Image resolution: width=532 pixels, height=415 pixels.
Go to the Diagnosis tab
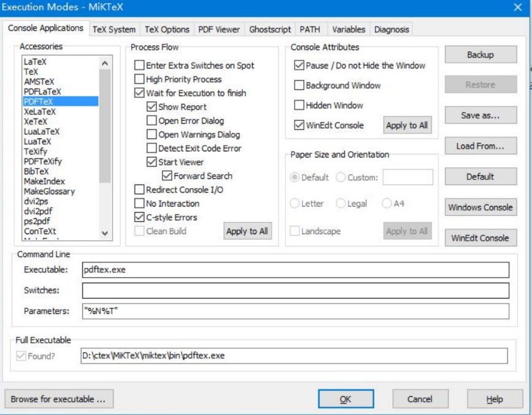point(391,29)
